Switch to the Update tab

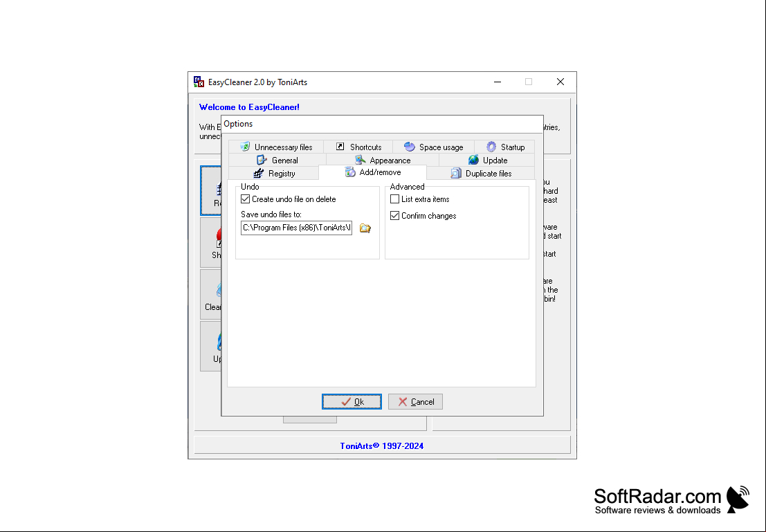pyautogui.click(x=487, y=160)
